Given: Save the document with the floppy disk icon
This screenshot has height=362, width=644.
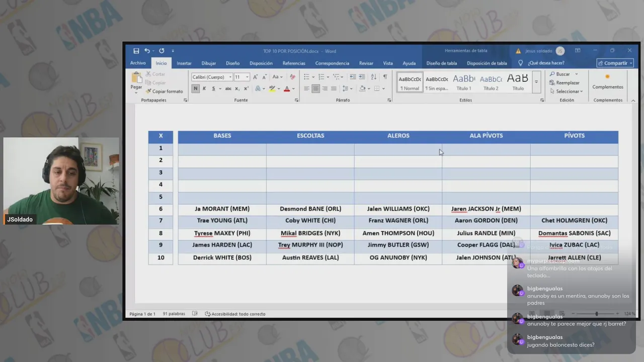Looking at the screenshot, I should 136,51.
